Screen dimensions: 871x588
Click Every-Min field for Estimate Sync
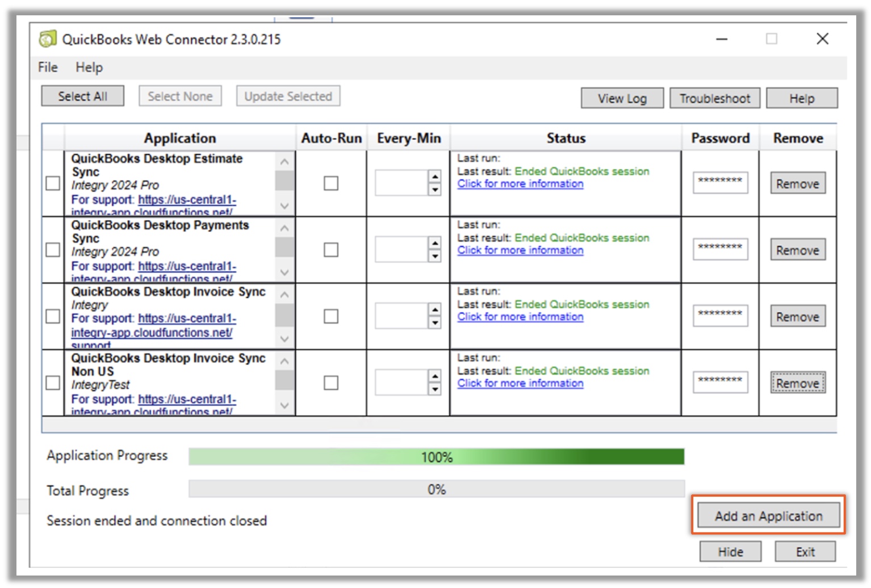click(x=401, y=183)
